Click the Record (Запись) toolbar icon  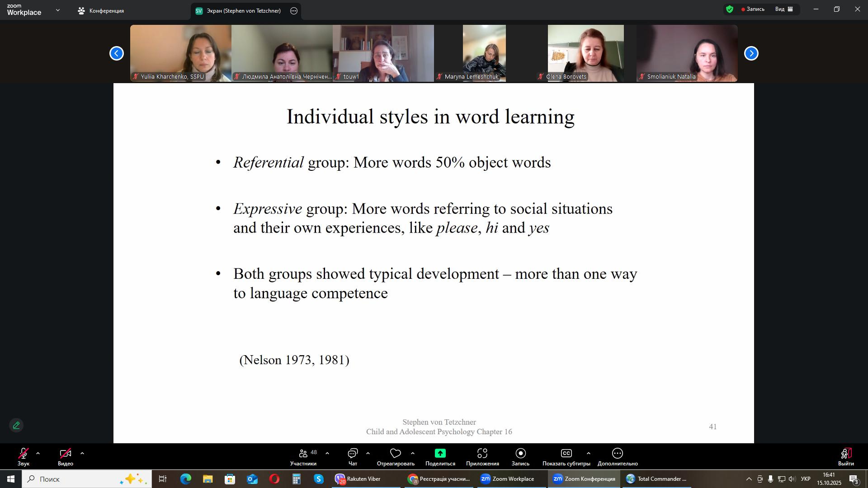point(520,453)
